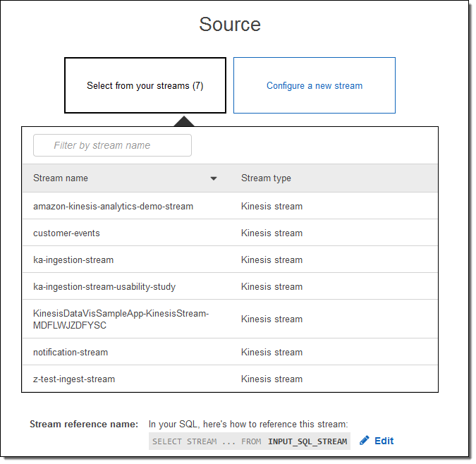Image resolution: width=476 pixels, height=464 pixels.
Task: Choose the notification-stream row
Action: click(x=71, y=353)
